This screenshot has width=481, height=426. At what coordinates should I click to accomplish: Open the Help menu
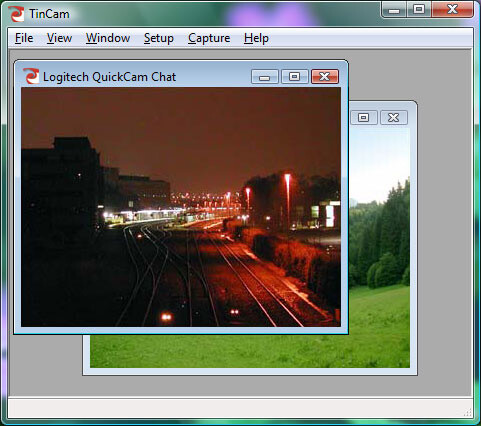point(256,38)
